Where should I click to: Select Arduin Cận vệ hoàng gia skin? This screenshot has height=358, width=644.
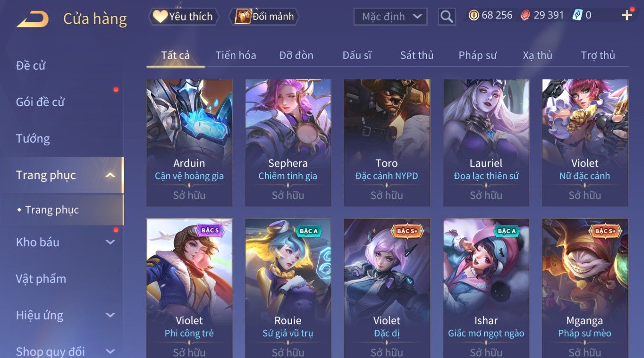pyautogui.click(x=189, y=143)
